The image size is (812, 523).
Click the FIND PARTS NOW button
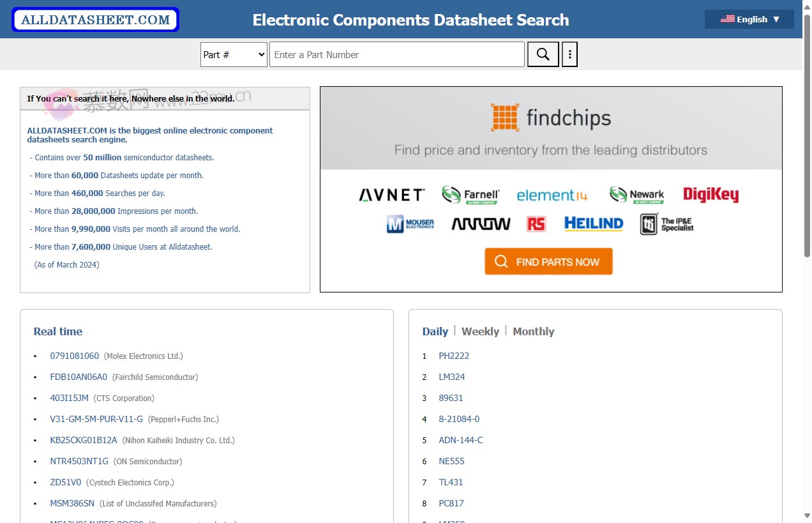tap(548, 261)
